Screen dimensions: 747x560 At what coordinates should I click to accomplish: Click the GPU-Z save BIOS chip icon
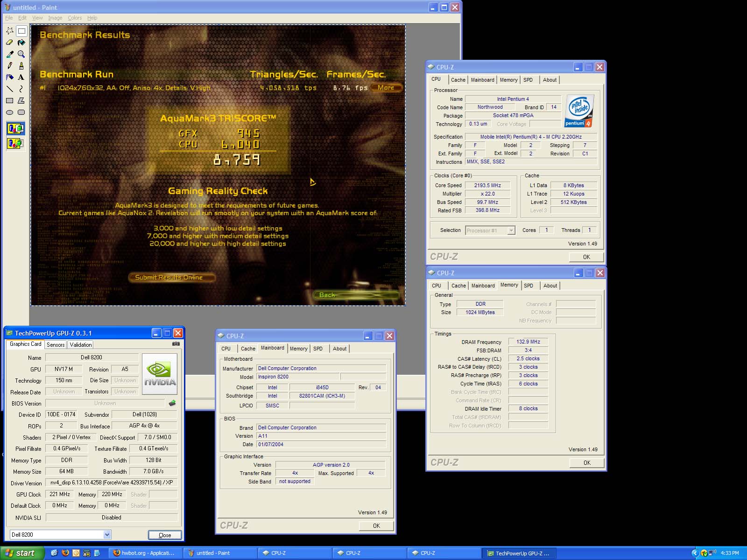(x=172, y=403)
